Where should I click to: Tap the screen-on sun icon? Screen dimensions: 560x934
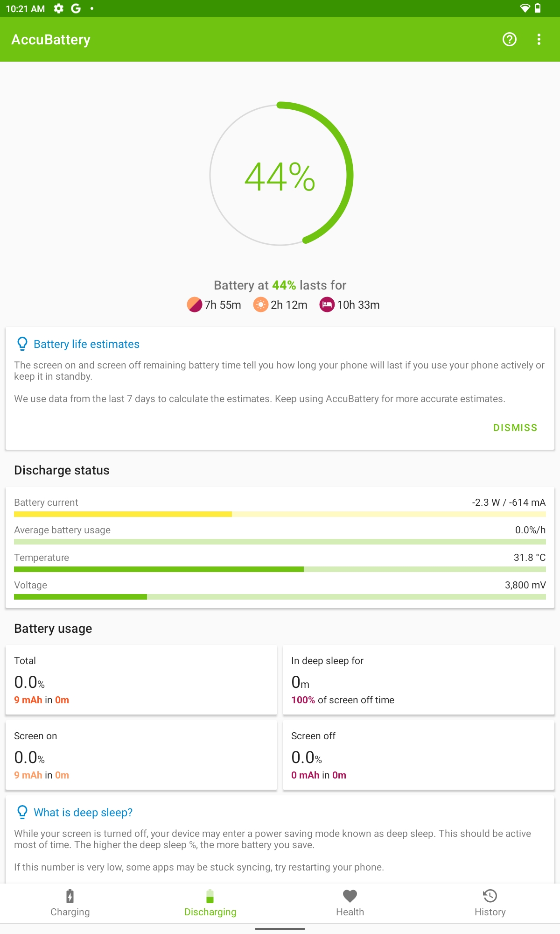260,304
